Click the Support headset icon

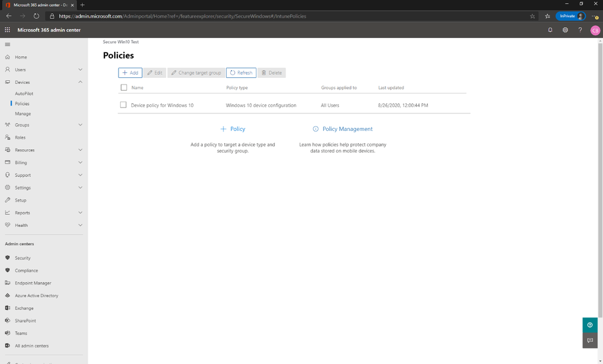(x=7, y=175)
